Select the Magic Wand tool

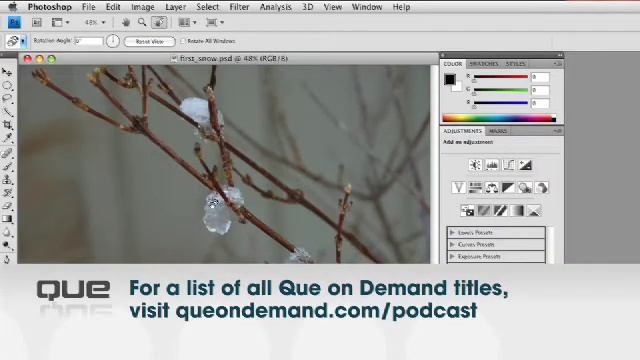click(x=7, y=111)
